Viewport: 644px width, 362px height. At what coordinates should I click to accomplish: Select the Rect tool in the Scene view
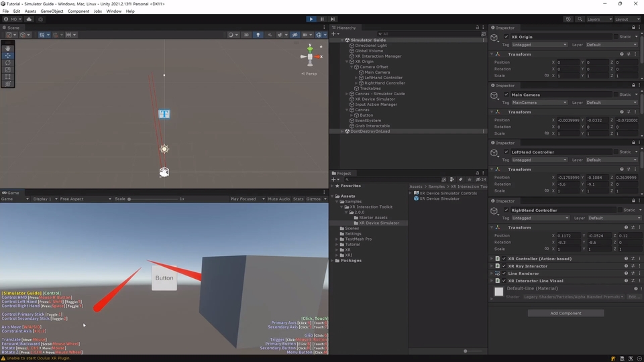click(x=8, y=76)
